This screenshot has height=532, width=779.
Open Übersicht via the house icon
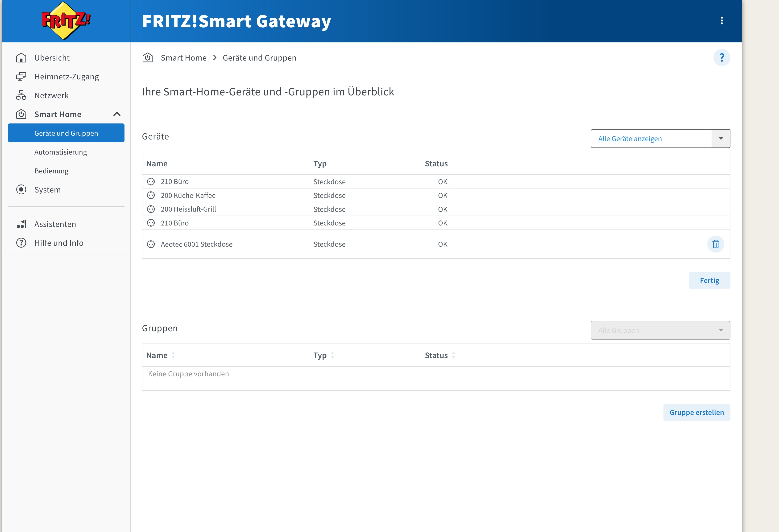[21, 57]
